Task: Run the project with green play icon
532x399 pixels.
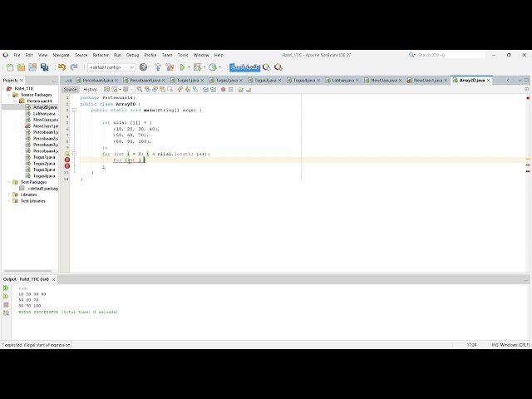Action: pos(182,67)
